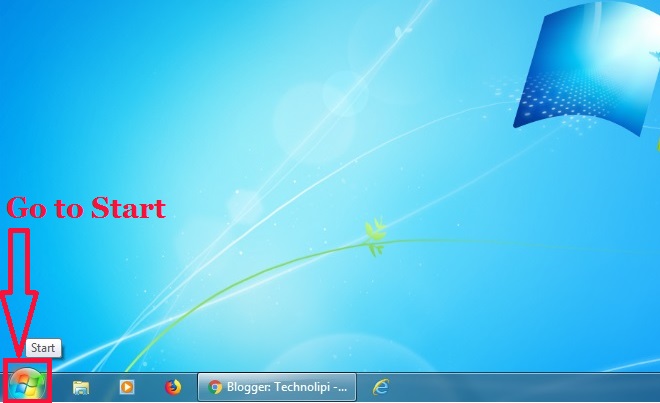Screen dimensions: 660x403
Task: Launch Firefox from the taskbar
Action: [173, 387]
